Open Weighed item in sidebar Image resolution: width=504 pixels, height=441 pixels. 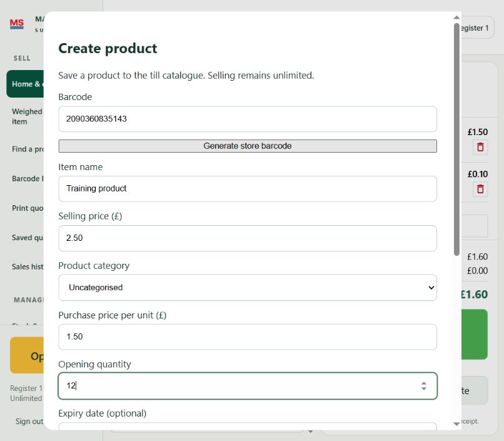(x=27, y=116)
